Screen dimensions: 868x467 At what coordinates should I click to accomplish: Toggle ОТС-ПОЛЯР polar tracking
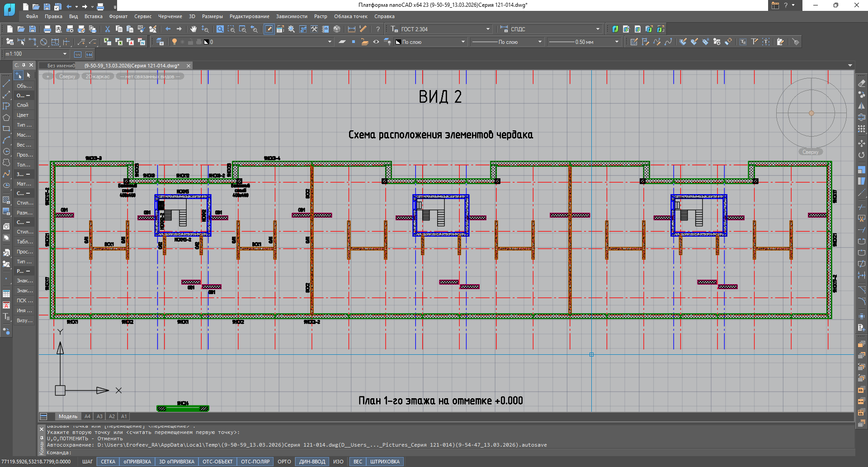[255, 462]
